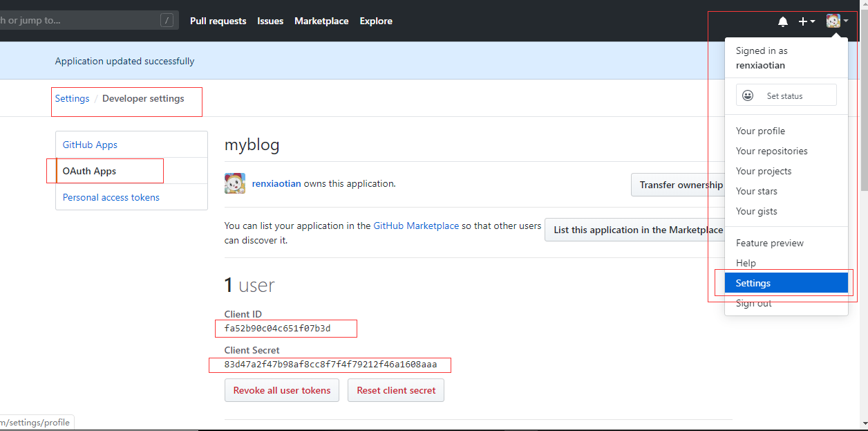
Task: Go to Issues in top navigation
Action: pos(270,21)
